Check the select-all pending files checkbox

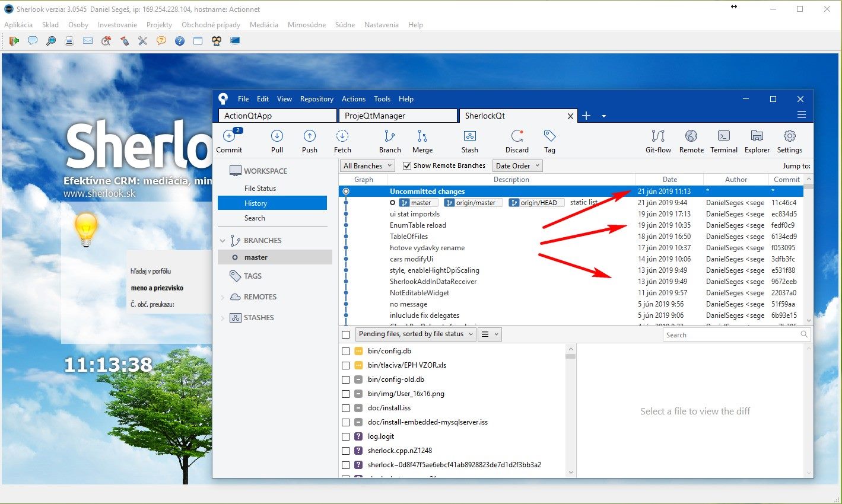pos(346,334)
